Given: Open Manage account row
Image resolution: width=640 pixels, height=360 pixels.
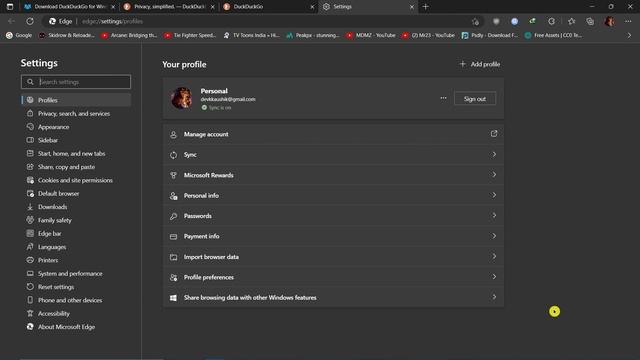Looking at the screenshot, I should pyautogui.click(x=333, y=134).
